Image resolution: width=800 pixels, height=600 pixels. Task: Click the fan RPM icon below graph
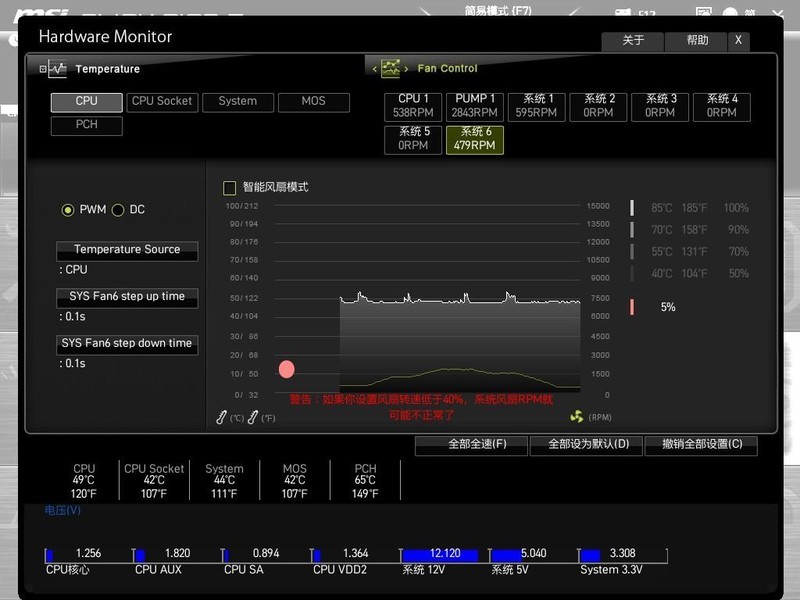(x=576, y=417)
